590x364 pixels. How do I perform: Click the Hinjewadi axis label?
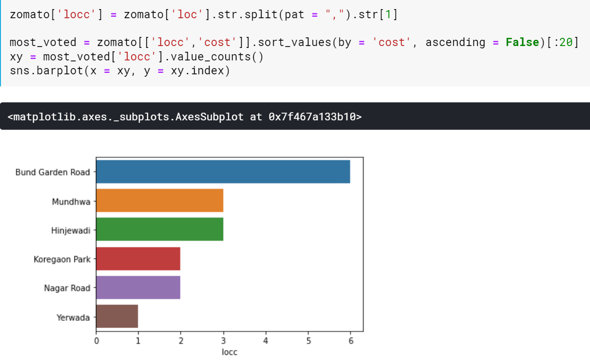(x=71, y=231)
